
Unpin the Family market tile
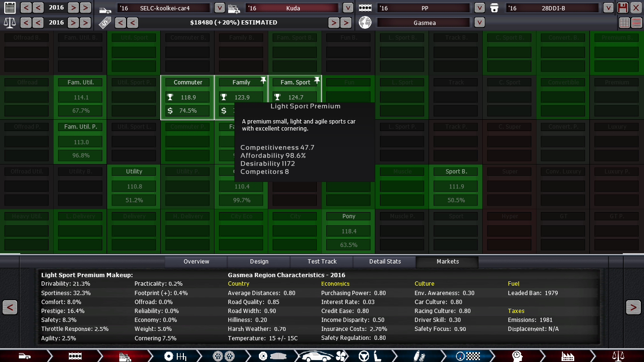(x=263, y=81)
